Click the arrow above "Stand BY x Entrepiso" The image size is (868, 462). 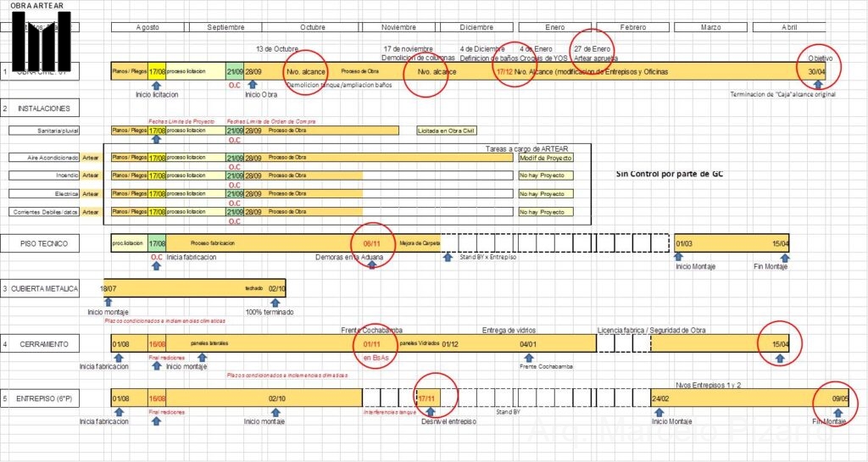448,257
